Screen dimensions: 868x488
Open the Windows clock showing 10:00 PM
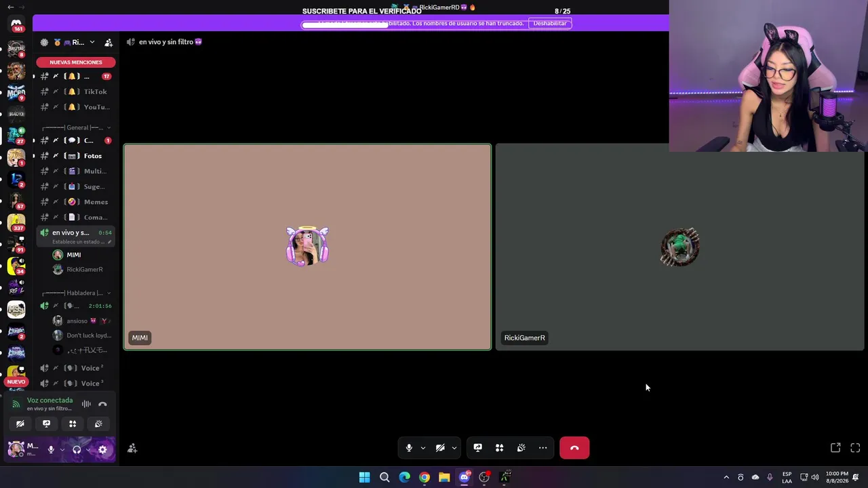coord(837,477)
